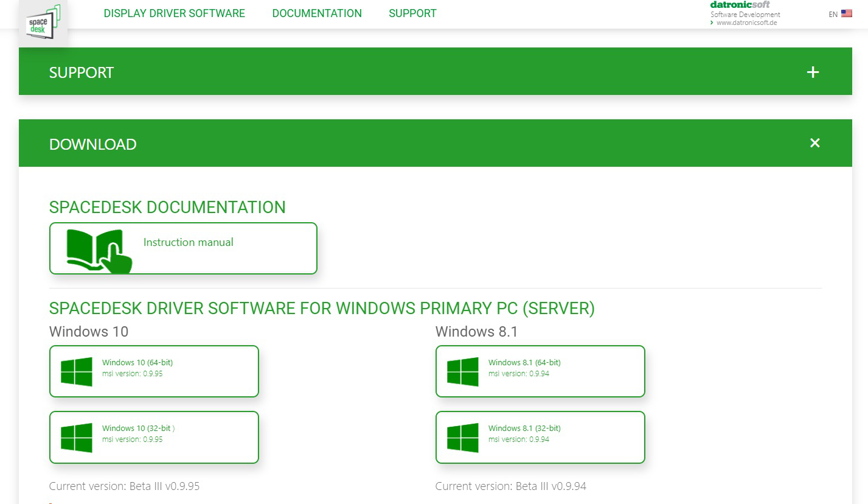Click Windows logo on Windows 8.1 64-bit card
The width and height of the screenshot is (868, 504).
pos(463,371)
